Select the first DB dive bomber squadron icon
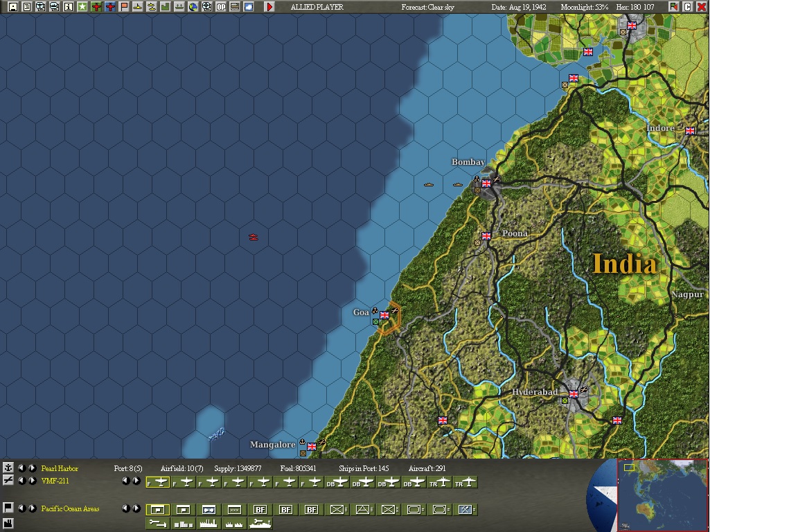798x532 pixels. click(x=337, y=482)
